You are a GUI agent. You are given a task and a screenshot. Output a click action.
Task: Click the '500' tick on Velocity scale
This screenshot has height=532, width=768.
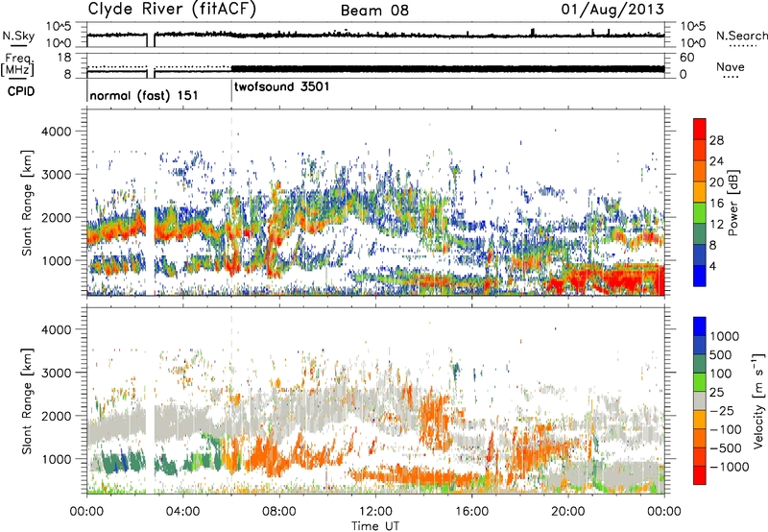point(721,354)
